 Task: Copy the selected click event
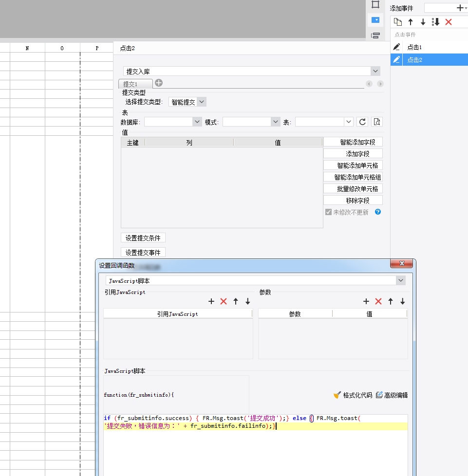coord(397,22)
